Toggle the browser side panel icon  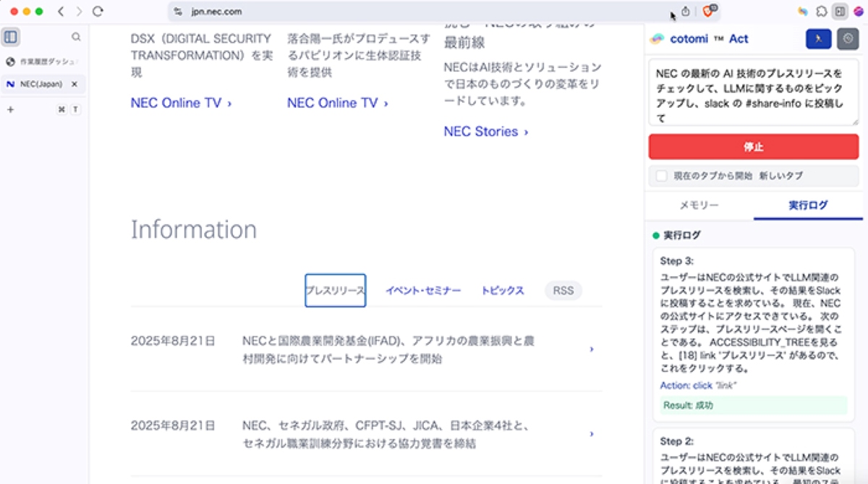[840, 12]
